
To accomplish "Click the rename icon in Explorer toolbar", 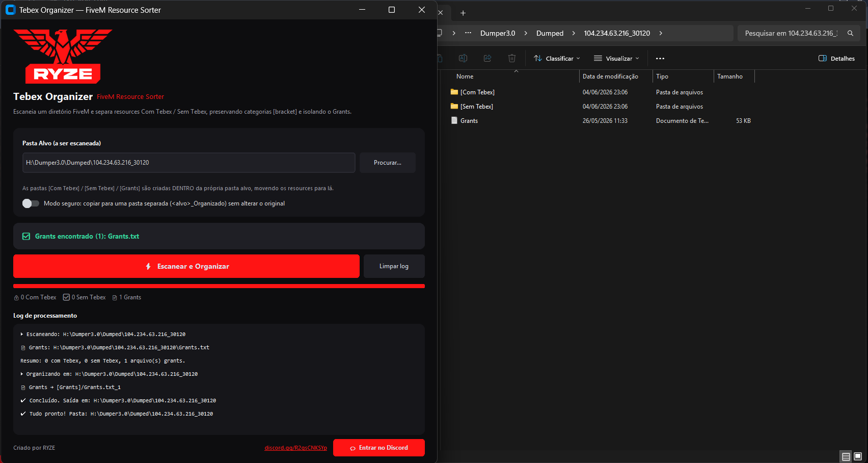I will 463,58.
